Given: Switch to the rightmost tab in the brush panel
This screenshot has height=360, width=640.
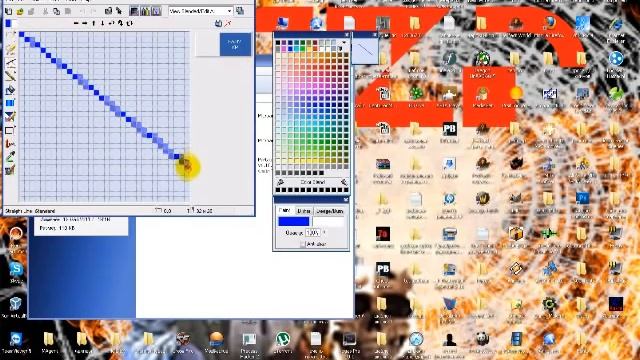Looking at the screenshot, I should tap(330, 211).
